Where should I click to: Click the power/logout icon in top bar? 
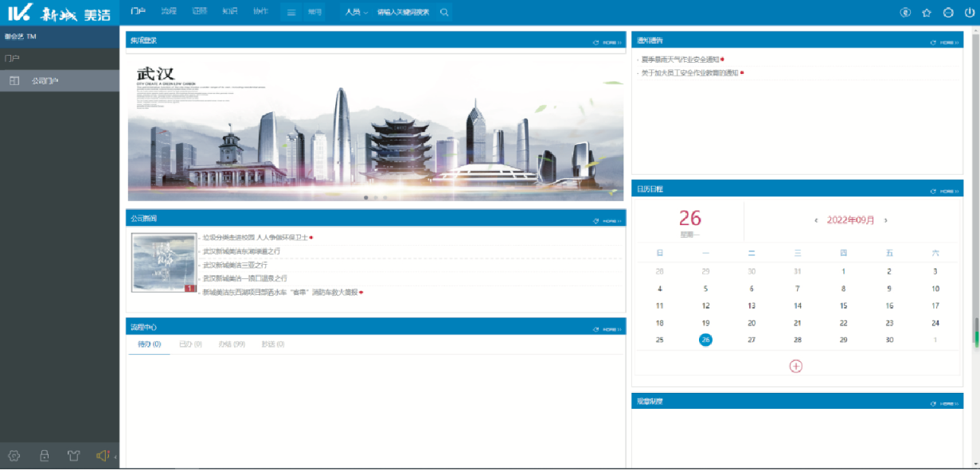(969, 13)
